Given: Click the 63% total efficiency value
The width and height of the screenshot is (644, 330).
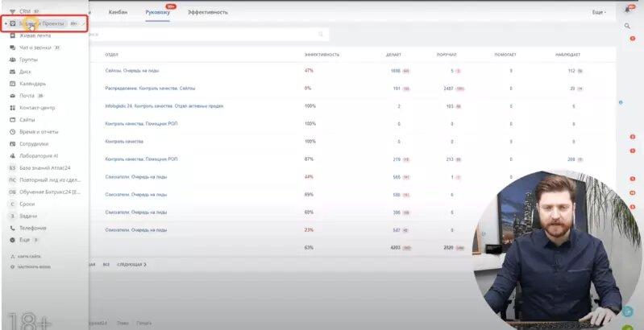Looking at the screenshot, I should (x=309, y=248).
